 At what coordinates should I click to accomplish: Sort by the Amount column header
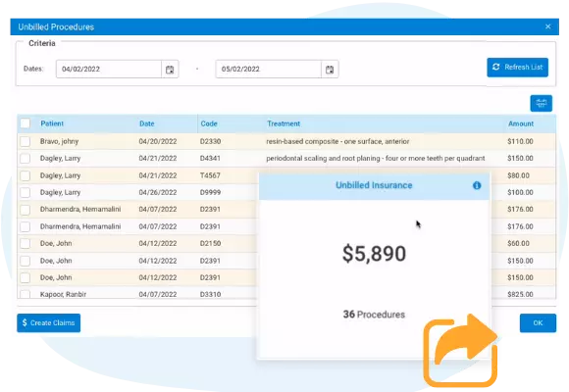(521, 123)
